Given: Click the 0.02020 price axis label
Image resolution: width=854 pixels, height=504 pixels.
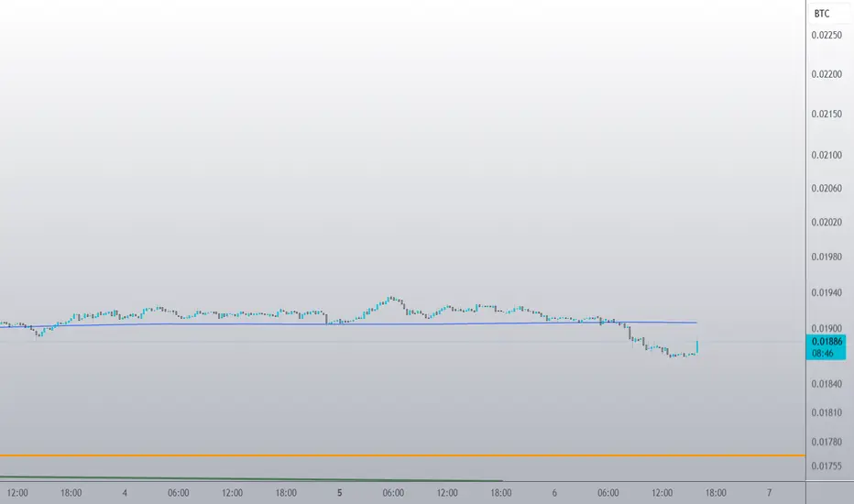Looking at the screenshot, I should (x=827, y=223).
